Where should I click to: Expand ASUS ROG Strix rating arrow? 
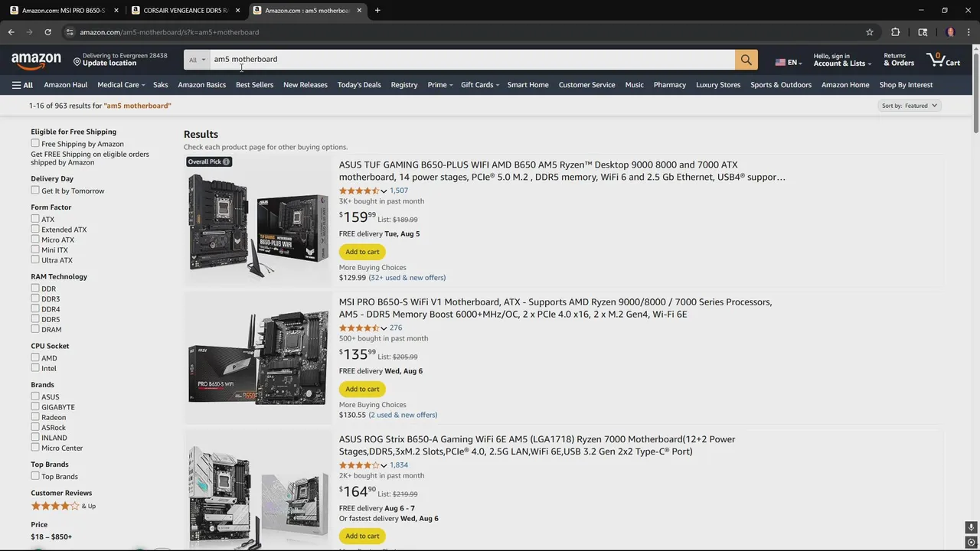pos(384,465)
